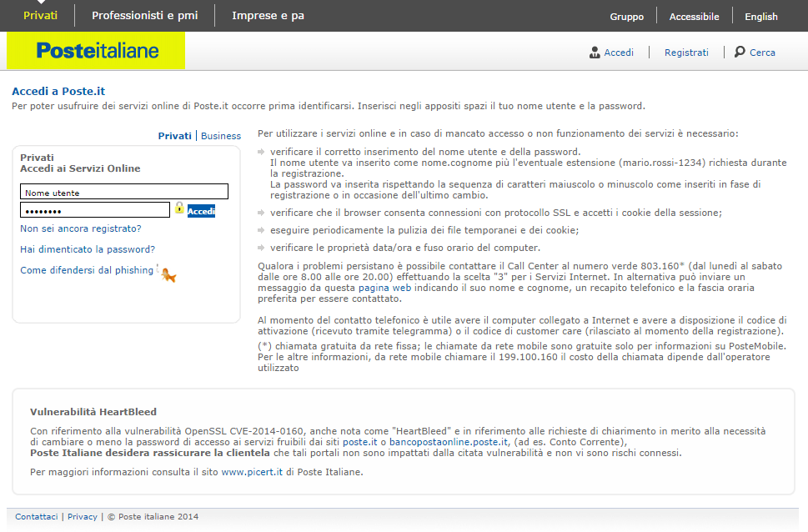Click the Cerca search link

[762, 53]
